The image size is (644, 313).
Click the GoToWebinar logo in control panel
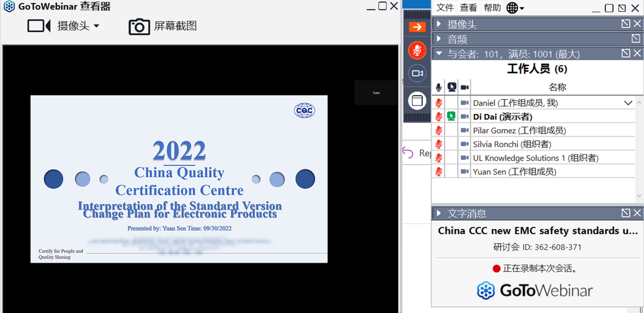pyautogui.click(x=534, y=290)
